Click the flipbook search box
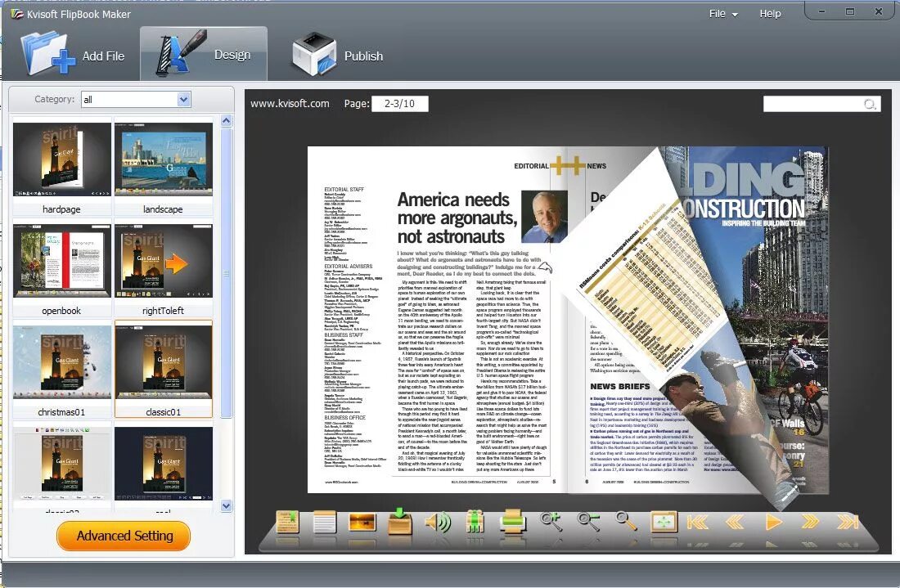 click(x=821, y=104)
